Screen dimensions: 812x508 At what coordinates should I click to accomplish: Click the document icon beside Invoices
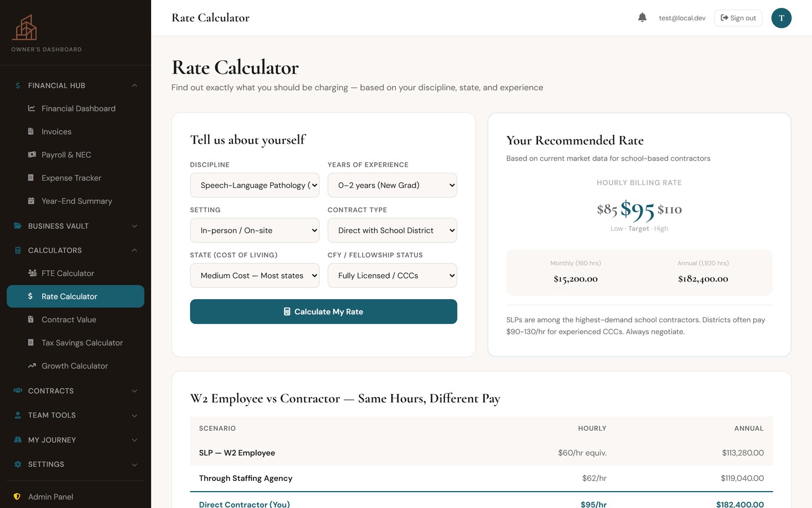31,132
